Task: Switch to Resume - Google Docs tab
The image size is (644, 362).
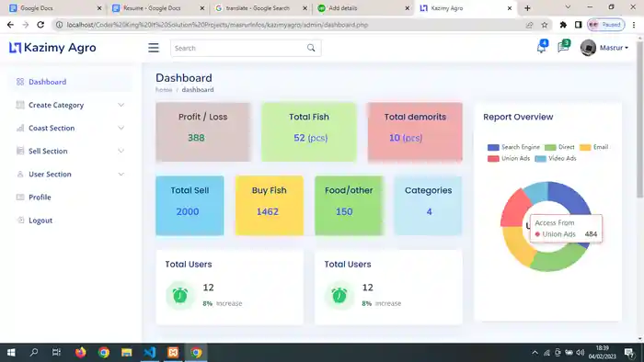Action: pos(158,8)
